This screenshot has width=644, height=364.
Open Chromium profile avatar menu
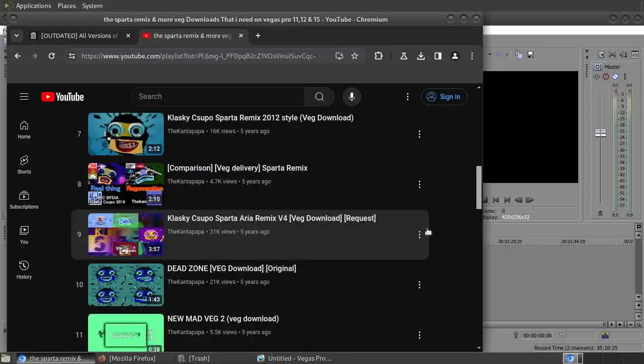[x=455, y=56]
